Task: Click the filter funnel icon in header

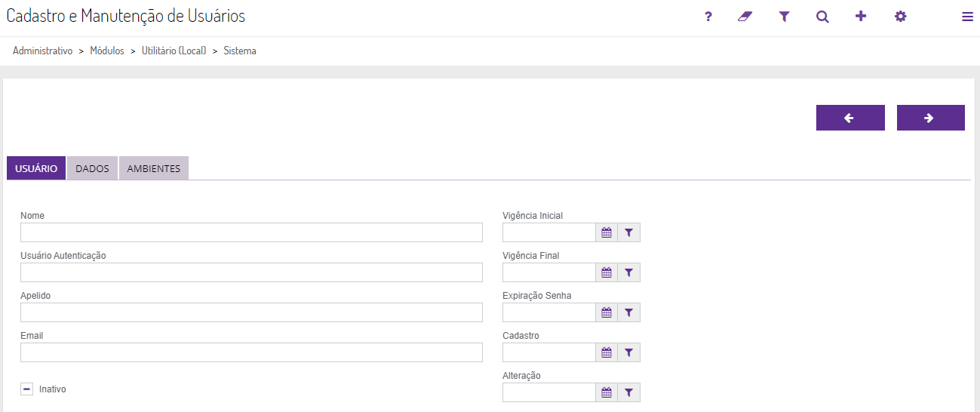Action: click(784, 17)
